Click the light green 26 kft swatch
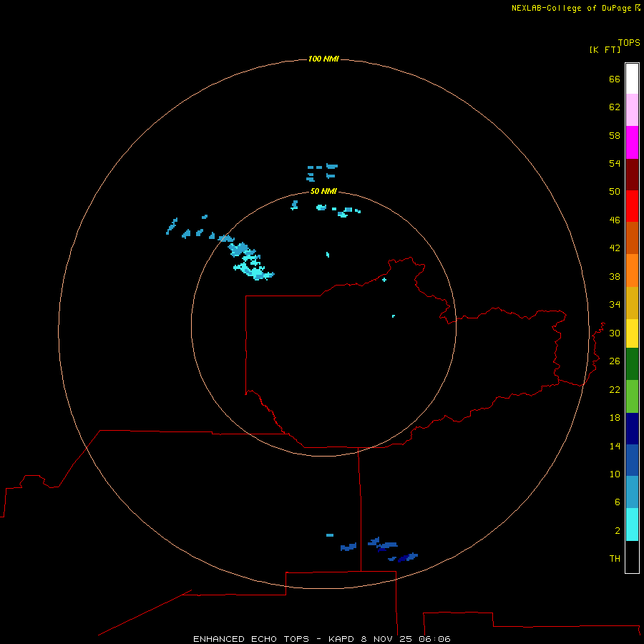Viewport: 644px width, 644px height. (632, 396)
